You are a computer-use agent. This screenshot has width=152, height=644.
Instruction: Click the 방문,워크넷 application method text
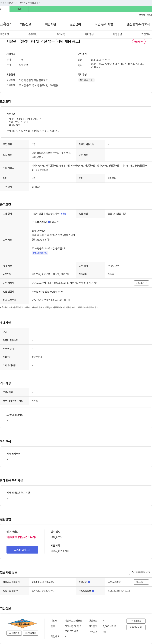(57, 537)
